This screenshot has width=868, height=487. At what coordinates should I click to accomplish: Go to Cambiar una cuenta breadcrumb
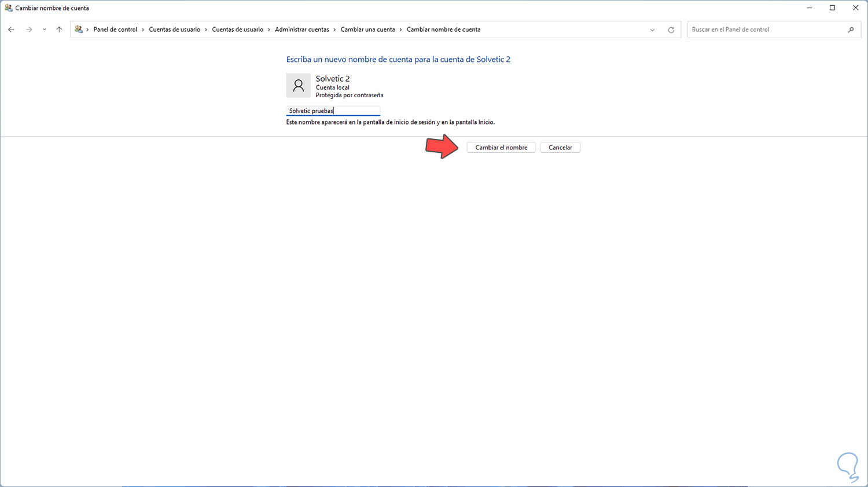(367, 30)
